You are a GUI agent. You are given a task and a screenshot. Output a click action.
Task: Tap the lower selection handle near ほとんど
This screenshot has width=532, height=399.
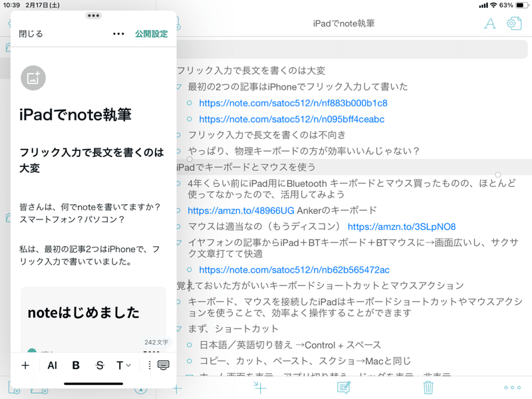point(497,175)
